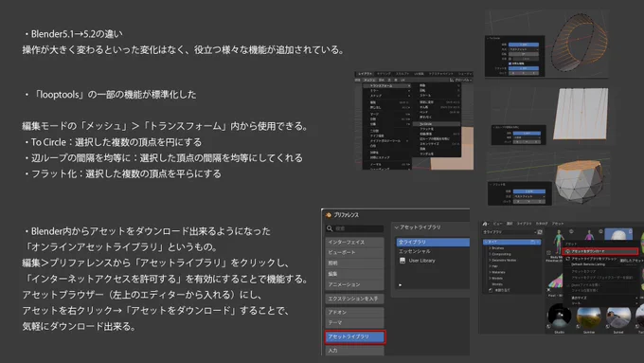This screenshot has width=644, height=363.
Task: Adjust the フラット化 slider in To Circle panel
Action: click(524, 68)
